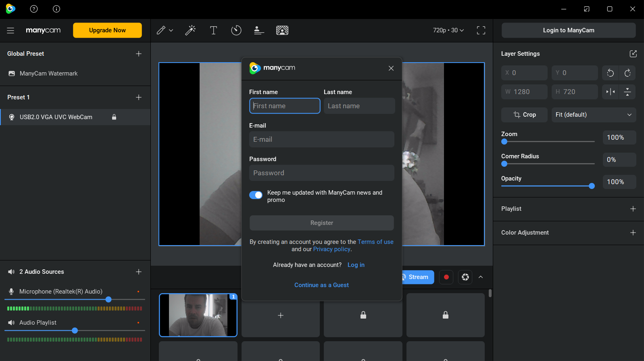Focus the First name field
Image resolution: width=644 pixels, height=361 pixels.
click(x=285, y=106)
